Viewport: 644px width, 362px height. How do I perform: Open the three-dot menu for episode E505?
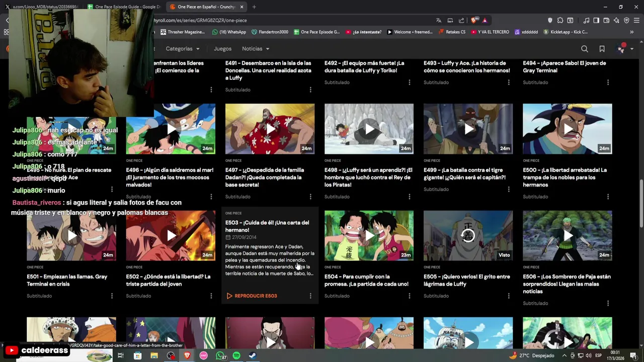(509, 296)
